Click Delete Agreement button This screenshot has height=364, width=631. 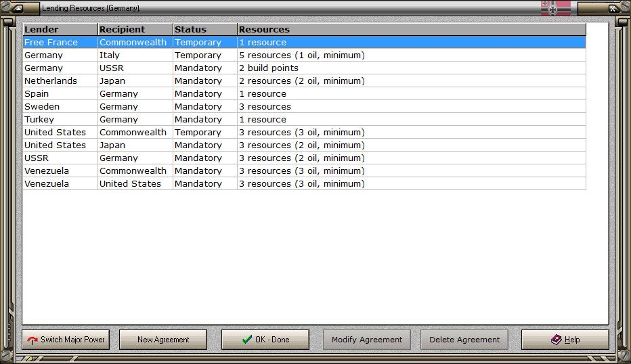click(x=464, y=340)
